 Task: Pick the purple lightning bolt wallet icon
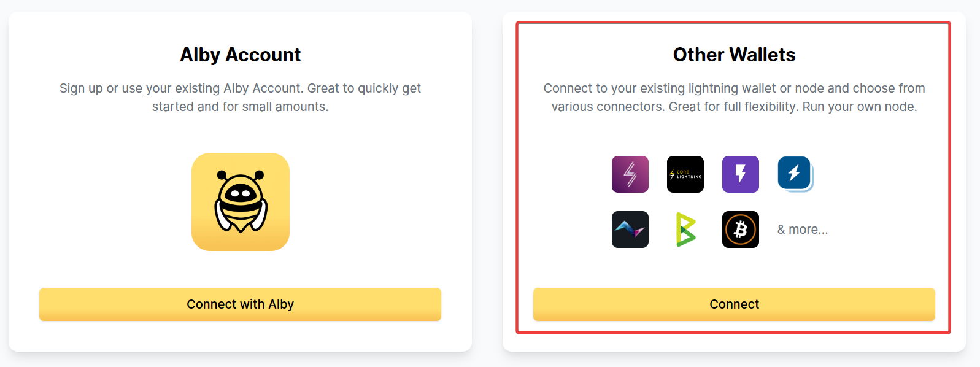click(740, 174)
